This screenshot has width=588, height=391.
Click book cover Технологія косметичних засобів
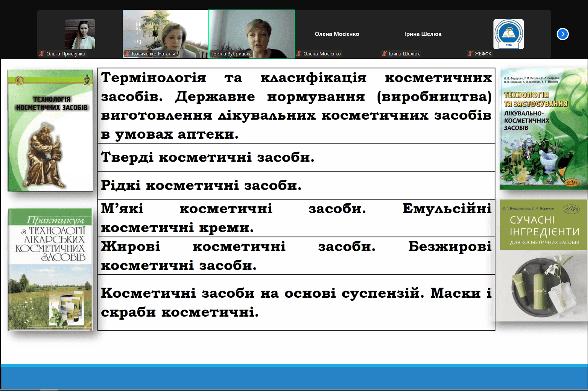point(50,130)
